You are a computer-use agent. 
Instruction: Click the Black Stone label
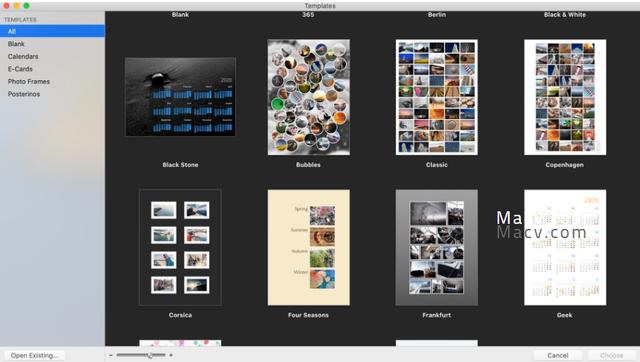point(180,165)
